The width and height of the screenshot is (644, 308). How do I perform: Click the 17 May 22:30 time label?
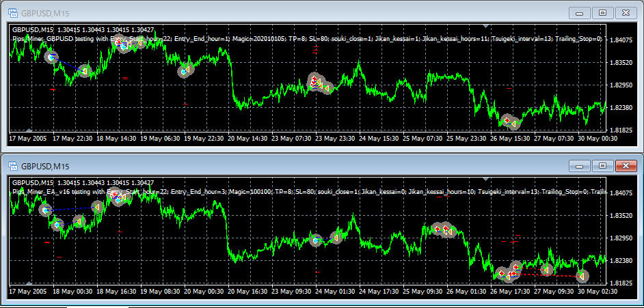[x=72, y=139]
